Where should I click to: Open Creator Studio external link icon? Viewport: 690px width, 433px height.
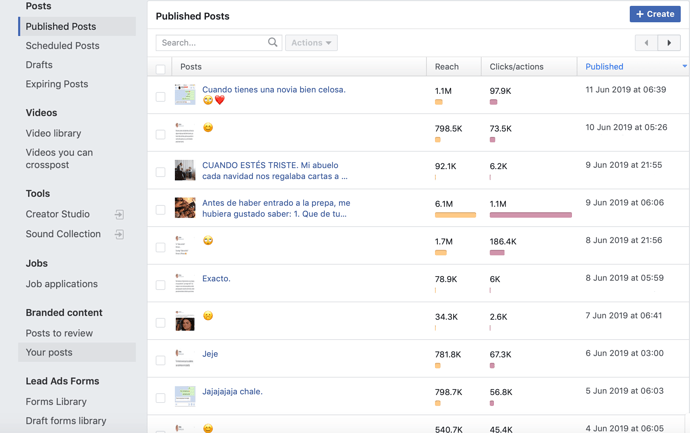click(119, 214)
